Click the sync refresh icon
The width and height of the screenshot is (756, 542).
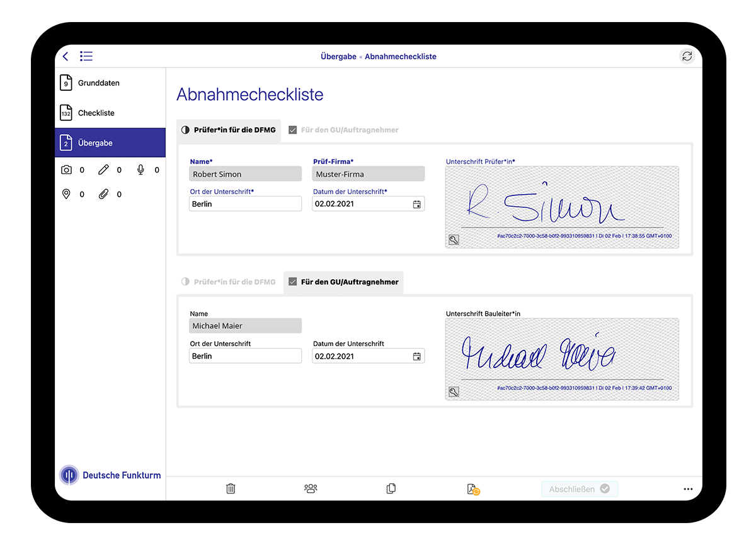[687, 56]
